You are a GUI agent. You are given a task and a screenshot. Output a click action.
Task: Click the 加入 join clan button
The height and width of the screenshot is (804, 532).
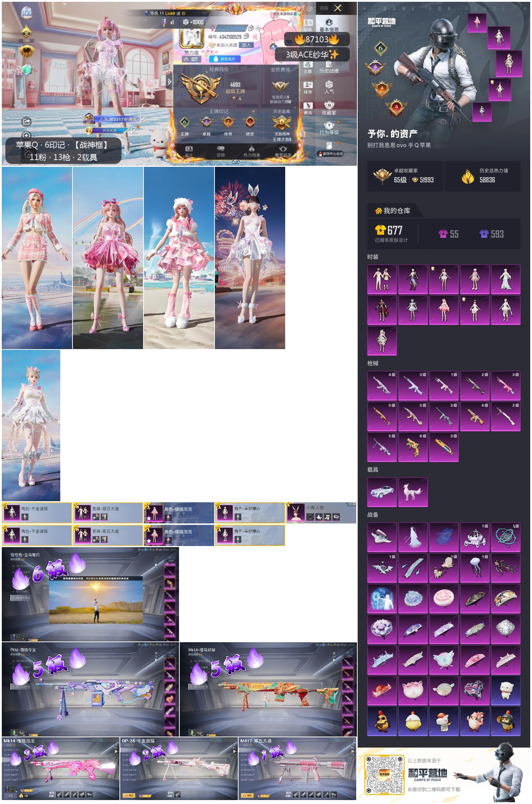tap(246, 45)
